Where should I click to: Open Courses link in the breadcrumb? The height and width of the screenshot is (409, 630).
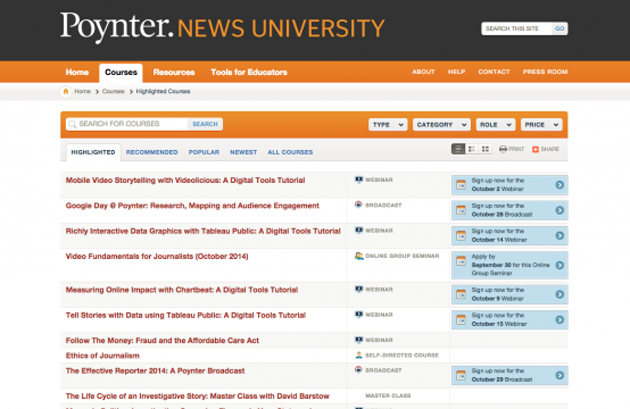pyautogui.click(x=113, y=91)
